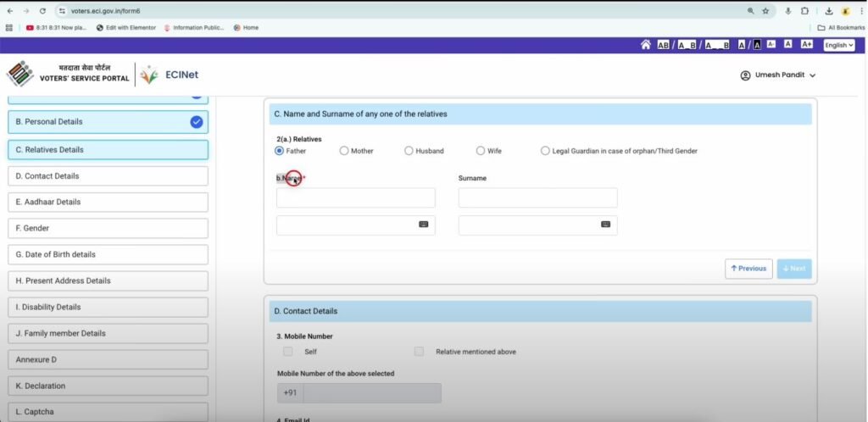Click the relative Surname input field

coord(537,198)
